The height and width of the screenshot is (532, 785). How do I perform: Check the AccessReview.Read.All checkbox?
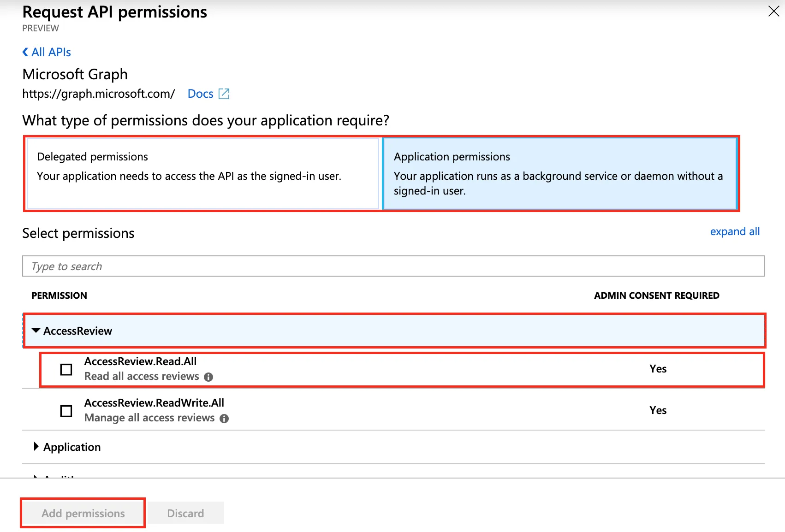pyautogui.click(x=66, y=369)
